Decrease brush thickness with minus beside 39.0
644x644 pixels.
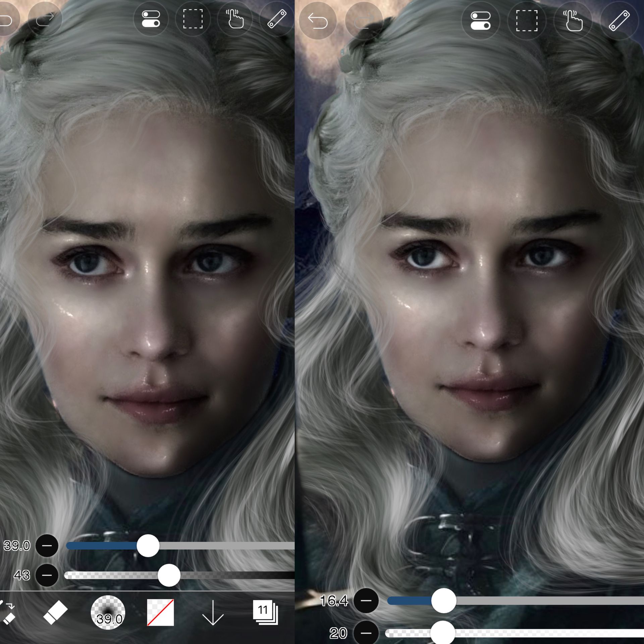coord(47,546)
